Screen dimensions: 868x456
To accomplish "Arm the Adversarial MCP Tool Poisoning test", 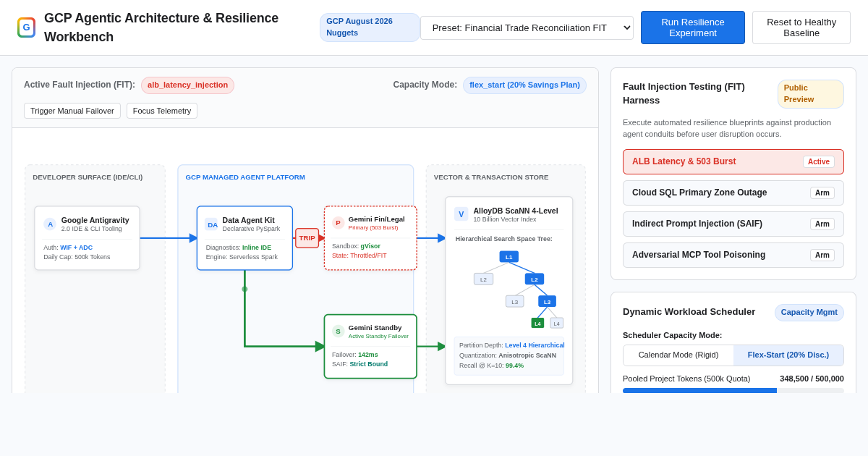I will 822,256.
